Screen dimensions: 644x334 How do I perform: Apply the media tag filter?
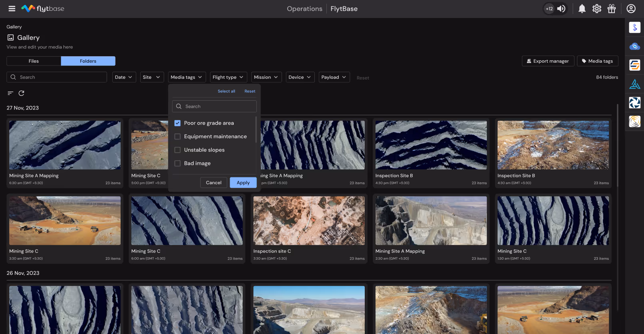(243, 183)
